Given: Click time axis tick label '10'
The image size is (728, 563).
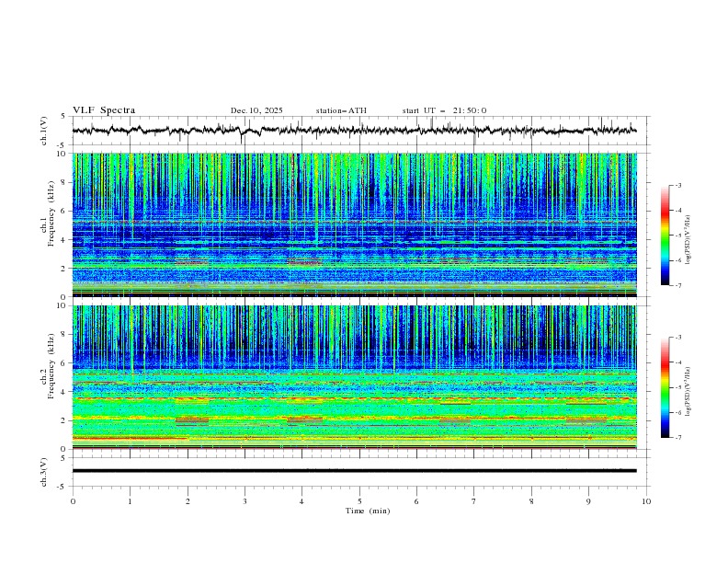Looking at the screenshot, I should click(646, 501).
